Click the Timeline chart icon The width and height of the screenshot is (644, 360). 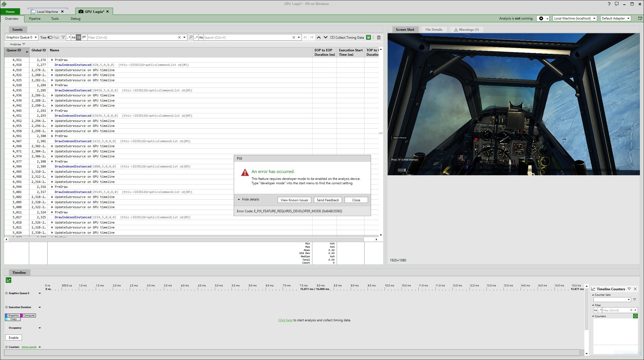click(x=9, y=280)
